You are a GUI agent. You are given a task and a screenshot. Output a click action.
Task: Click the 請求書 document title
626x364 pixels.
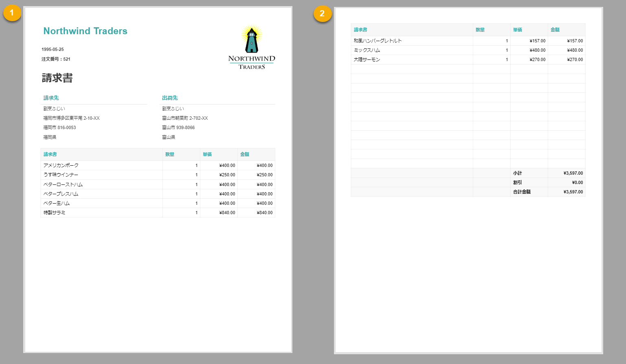56,78
